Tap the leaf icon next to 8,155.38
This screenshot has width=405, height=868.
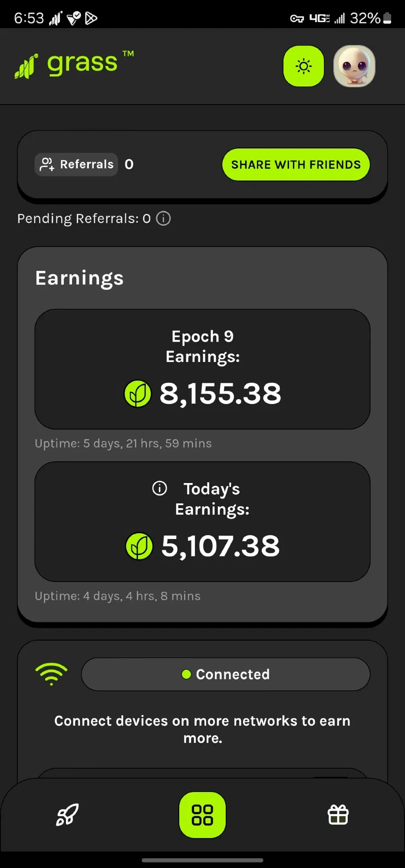point(138,394)
